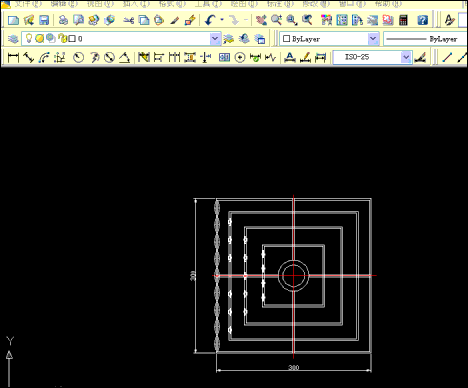468x388 pixels.
Task: Click the Save icon in the toolbar
Action: (x=44, y=20)
